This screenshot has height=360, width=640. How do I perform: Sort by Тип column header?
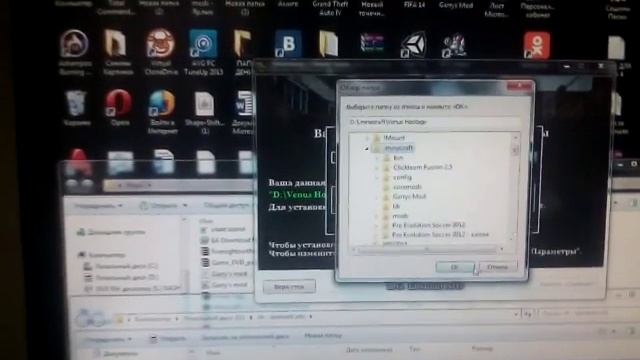click(x=414, y=349)
